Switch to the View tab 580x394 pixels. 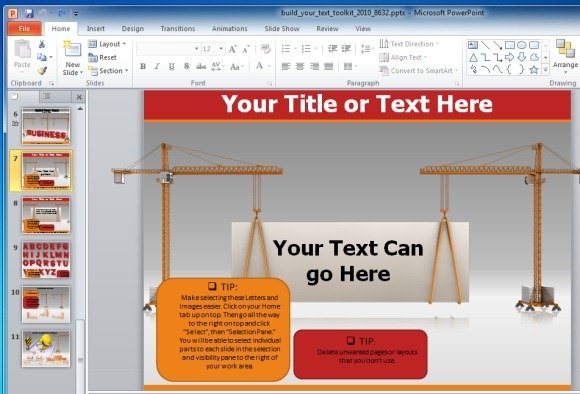click(363, 28)
